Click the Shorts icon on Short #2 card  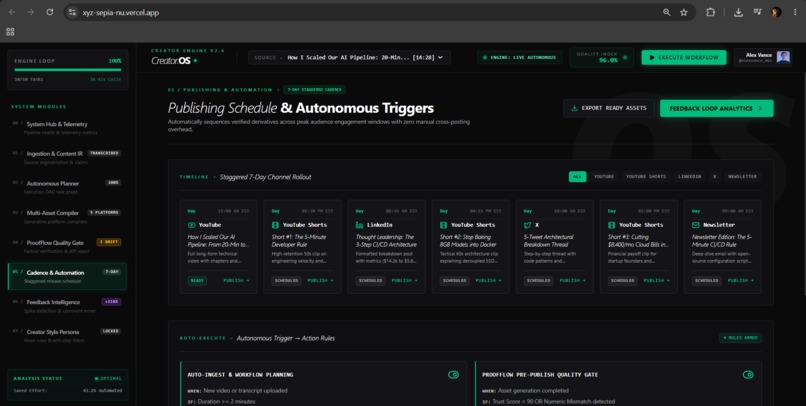coord(443,225)
